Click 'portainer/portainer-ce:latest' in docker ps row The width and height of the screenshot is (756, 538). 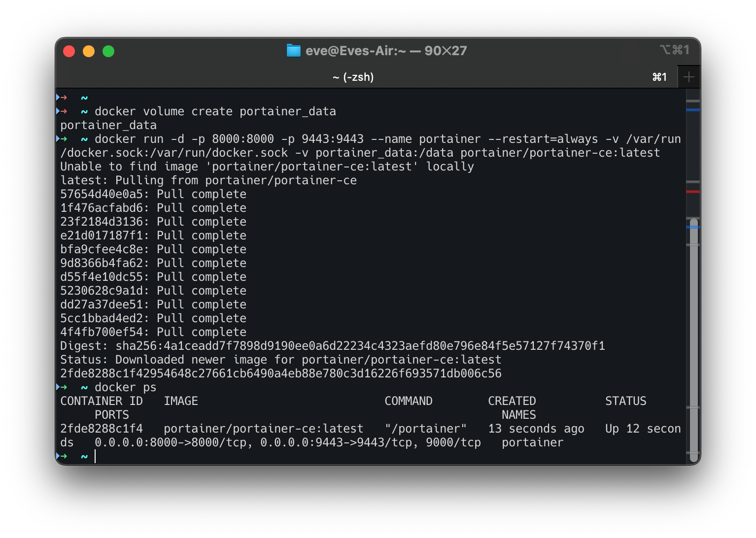(264, 429)
